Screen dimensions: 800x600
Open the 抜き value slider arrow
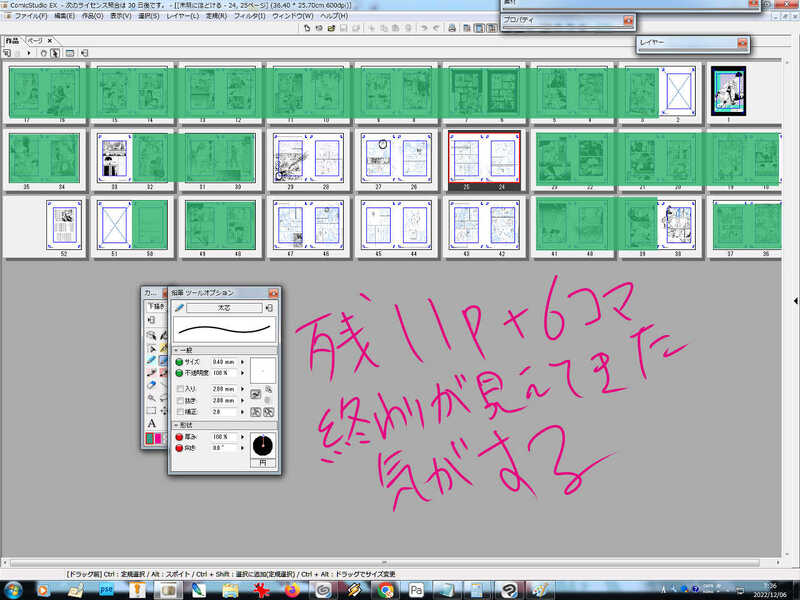coord(242,401)
